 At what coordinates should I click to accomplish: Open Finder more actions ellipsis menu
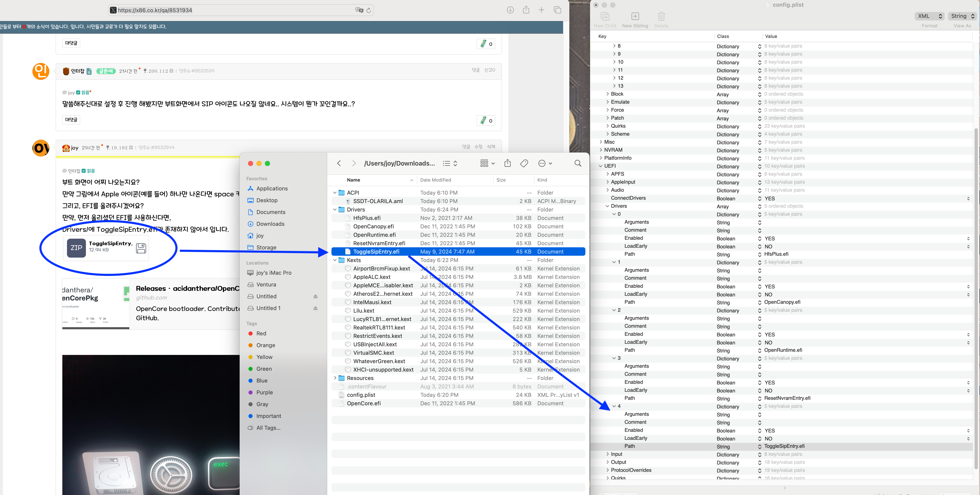point(545,163)
